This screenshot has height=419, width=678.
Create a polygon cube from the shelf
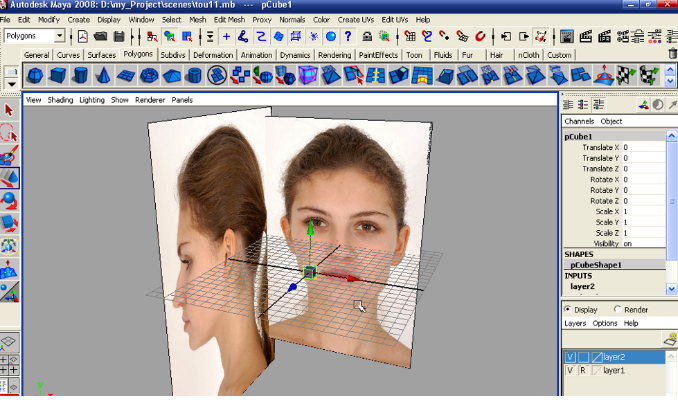pyautogui.click(x=58, y=75)
